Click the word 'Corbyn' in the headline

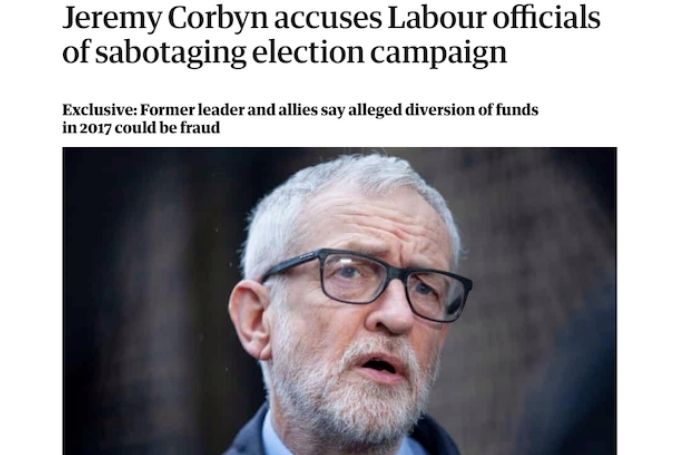pyautogui.click(x=217, y=20)
